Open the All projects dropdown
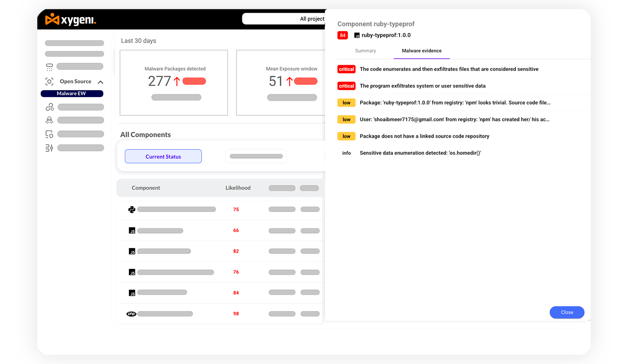The image size is (628, 364). click(x=285, y=19)
